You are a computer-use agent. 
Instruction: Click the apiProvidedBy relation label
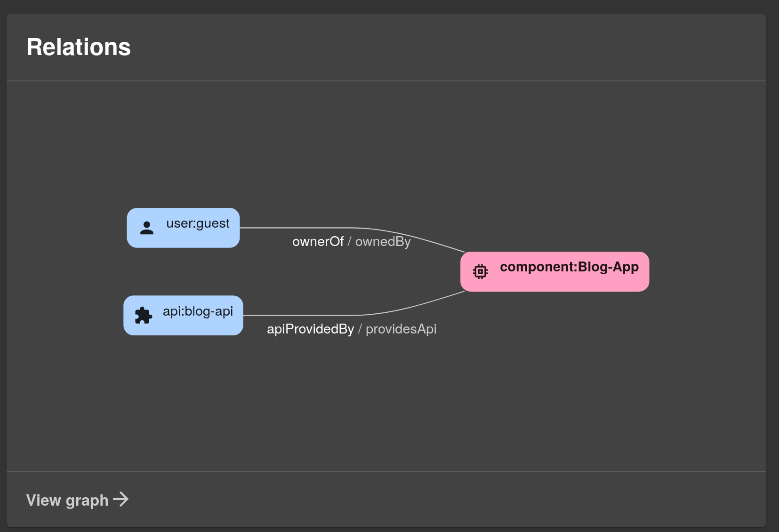310,329
